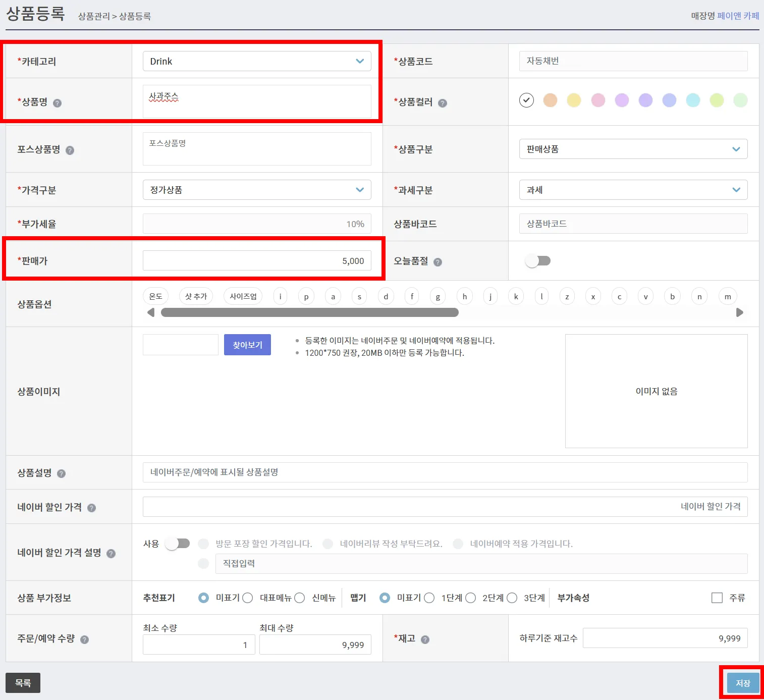
Task: Pick the pink product color swatch
Action: [598, 100]
